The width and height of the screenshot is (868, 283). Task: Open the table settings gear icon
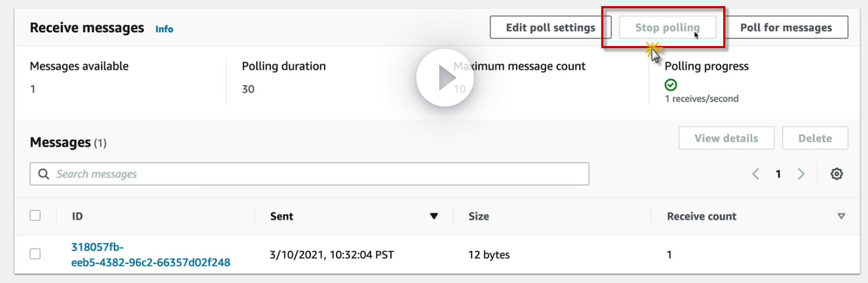click(x=836, y=174)
